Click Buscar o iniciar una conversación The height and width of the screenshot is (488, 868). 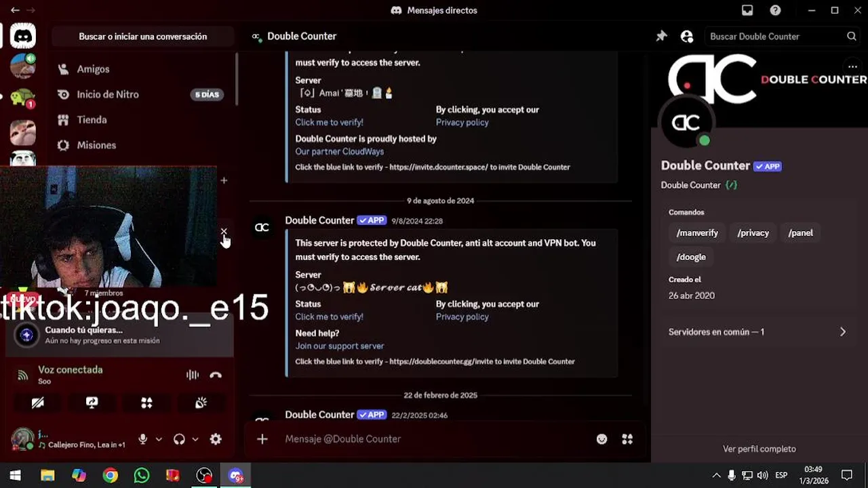[x=143, y=37]
